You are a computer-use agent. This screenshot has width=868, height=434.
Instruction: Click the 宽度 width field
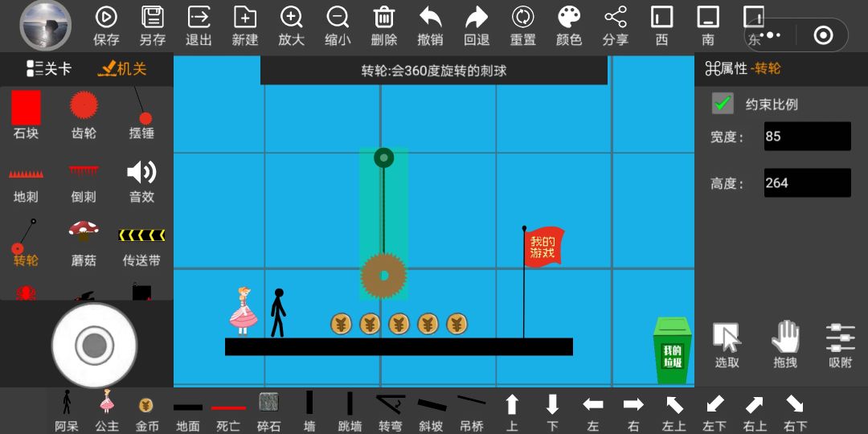[x=807, y=136]
